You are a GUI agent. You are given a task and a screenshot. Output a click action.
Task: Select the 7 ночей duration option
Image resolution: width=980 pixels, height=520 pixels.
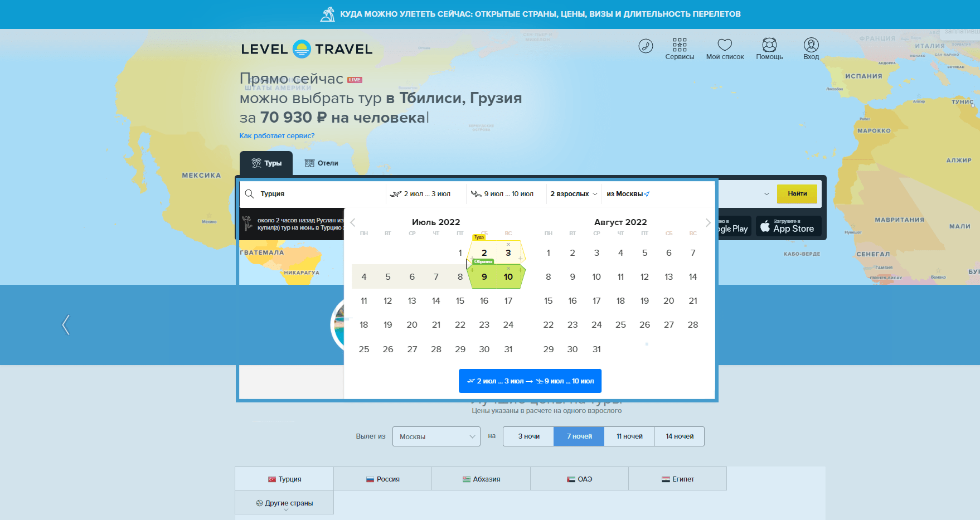pyautogui.click(x=579, y=436)
